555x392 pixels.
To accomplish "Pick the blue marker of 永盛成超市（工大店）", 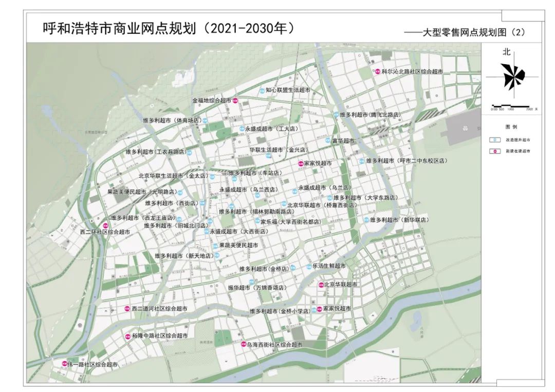I will click(242, 129).
